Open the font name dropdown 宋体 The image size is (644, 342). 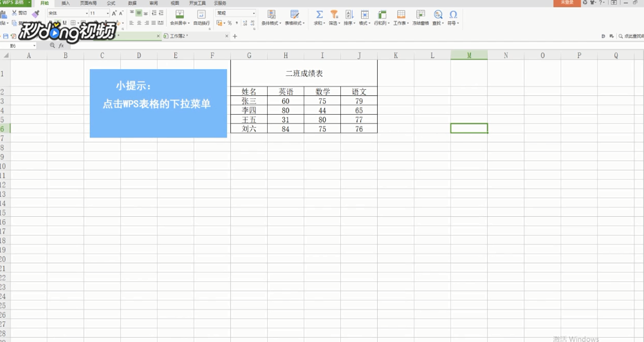68,13
